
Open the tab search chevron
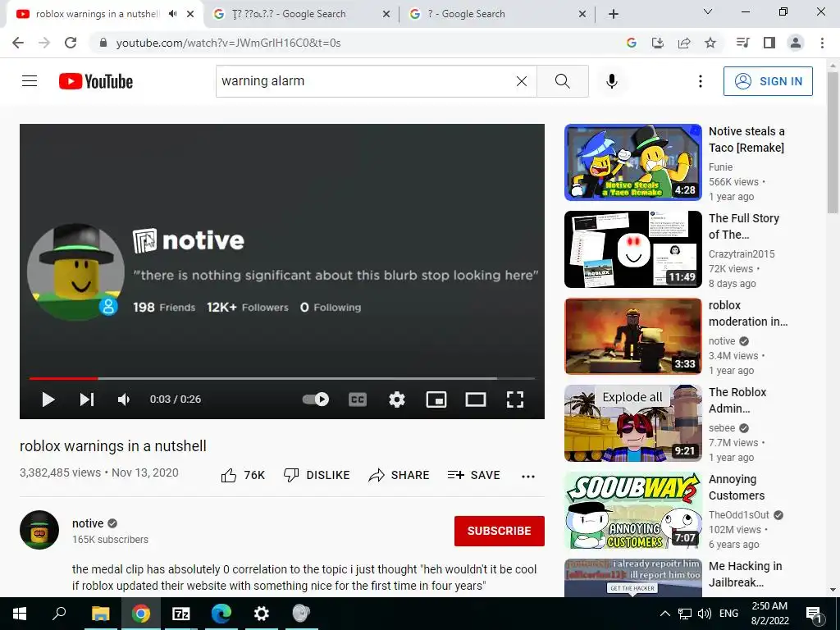point(707,11)
